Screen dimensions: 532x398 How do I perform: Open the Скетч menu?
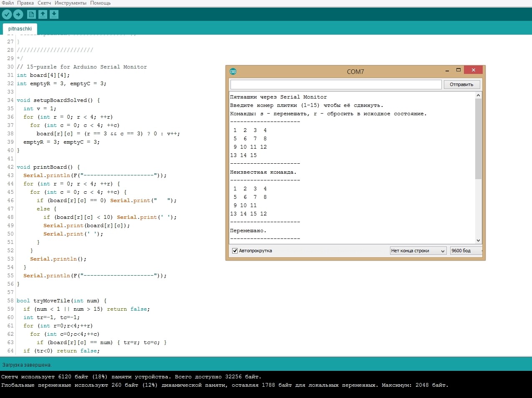click(x=44, y=3)
